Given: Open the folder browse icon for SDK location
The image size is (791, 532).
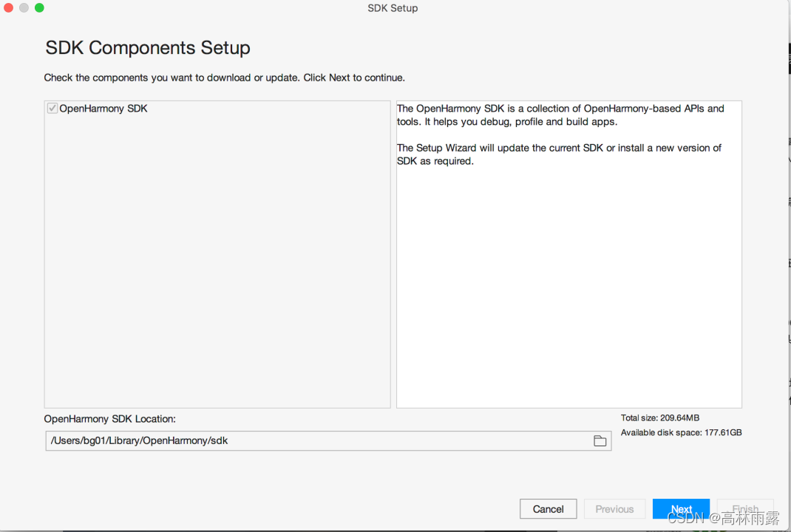Looking at the screenshot, I should 600,440.
